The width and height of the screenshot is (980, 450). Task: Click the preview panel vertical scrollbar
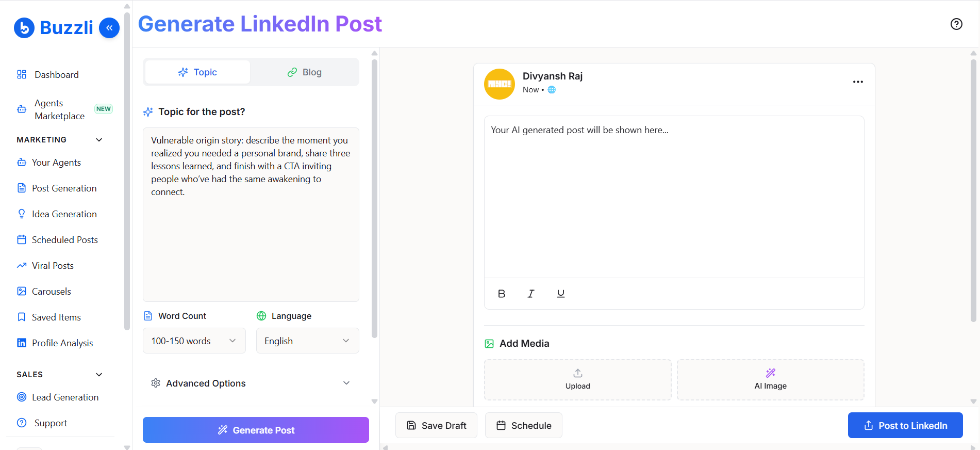pos(973,190)
